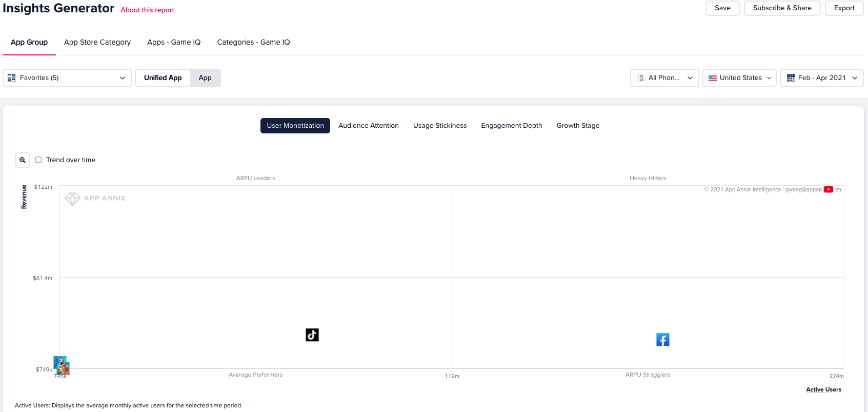Image resolution: width=868 pixels, height=412 pixels.
Task: Switch to Usage Stickiness view
Action: (x=440, y=126)
